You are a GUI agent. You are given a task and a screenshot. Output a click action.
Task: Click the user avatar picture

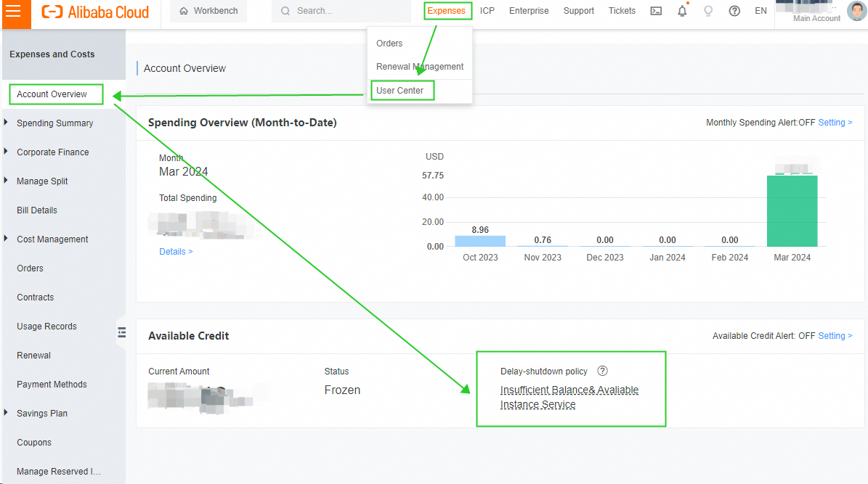point(856,10)
